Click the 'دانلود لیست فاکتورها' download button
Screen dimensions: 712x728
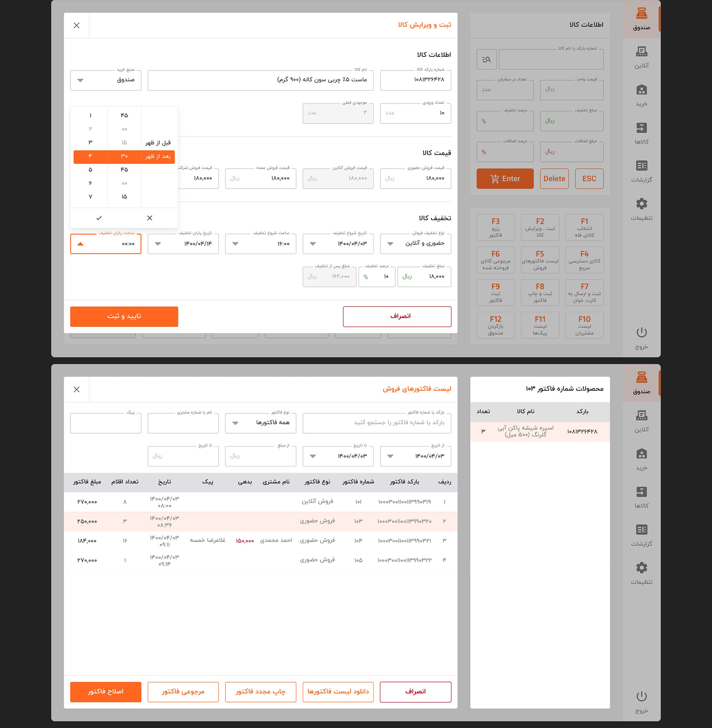click(x=338, y=692)
